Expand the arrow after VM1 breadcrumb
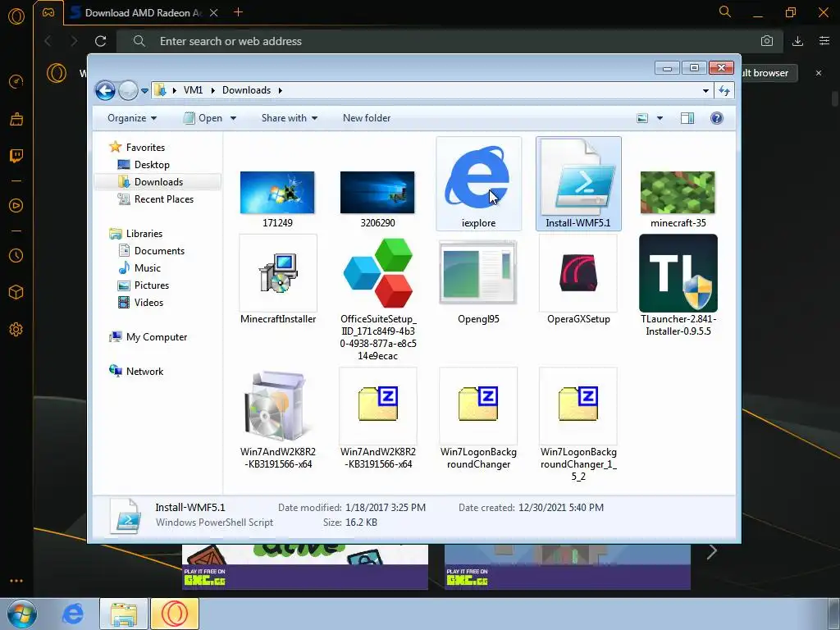 pos(212,90)
